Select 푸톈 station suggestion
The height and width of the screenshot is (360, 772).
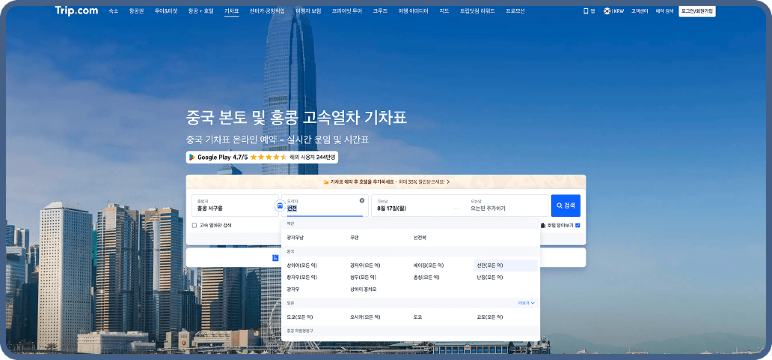tap(354, 237)
